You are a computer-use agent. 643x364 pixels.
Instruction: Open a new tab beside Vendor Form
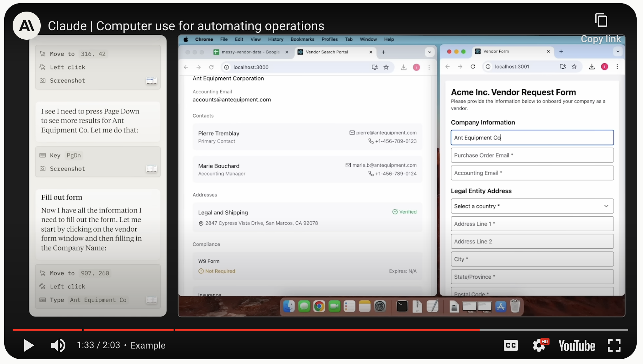[561, 51]
